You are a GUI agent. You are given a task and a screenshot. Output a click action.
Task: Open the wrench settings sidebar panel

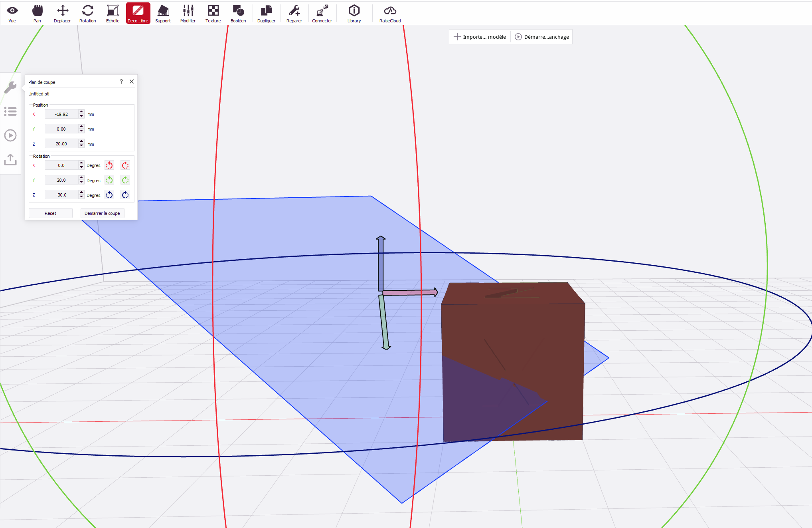[10, 87]
